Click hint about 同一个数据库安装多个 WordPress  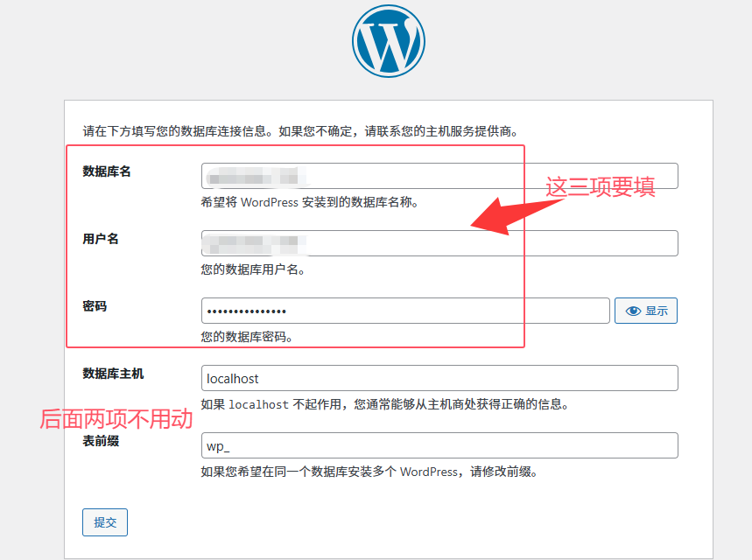(x=369, y=472)
